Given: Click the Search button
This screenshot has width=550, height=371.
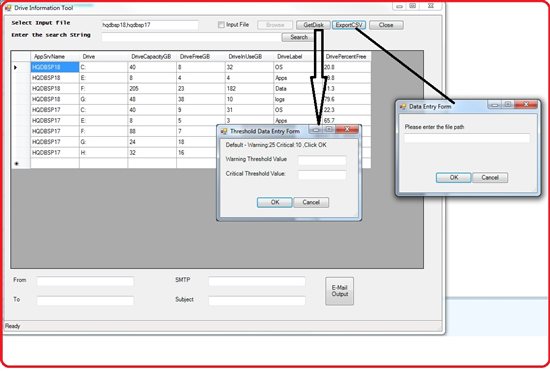Looking at the screenshot, I should [x=299, y=37].
